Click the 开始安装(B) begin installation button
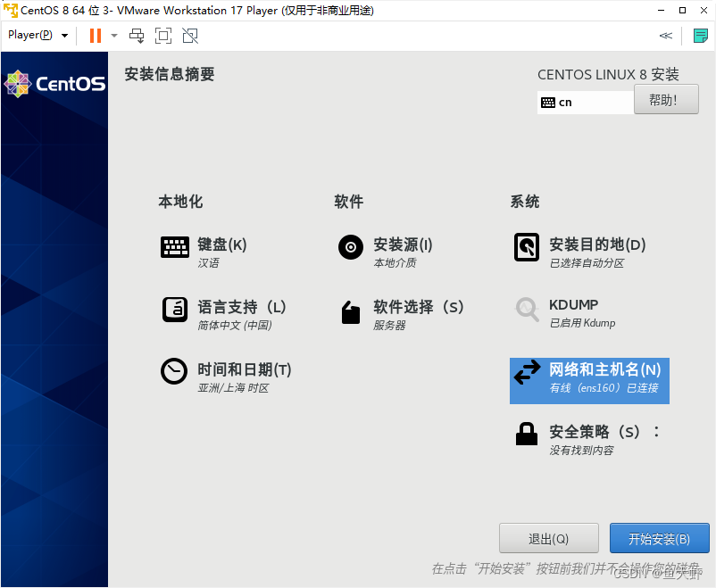Image resolution: width=716 pixels, height=588 pixels. (660, 538)
